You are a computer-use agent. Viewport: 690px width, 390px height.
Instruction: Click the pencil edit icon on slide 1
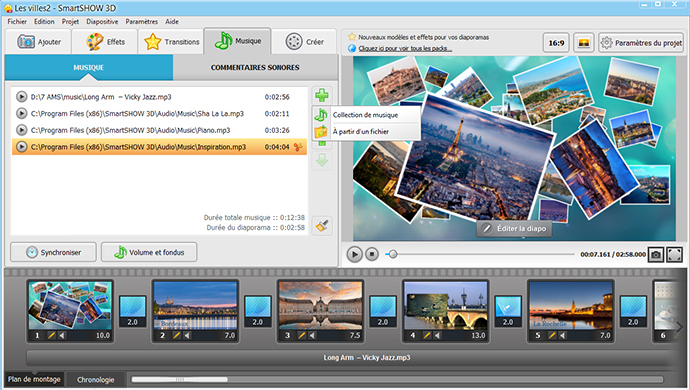(51, 335)
